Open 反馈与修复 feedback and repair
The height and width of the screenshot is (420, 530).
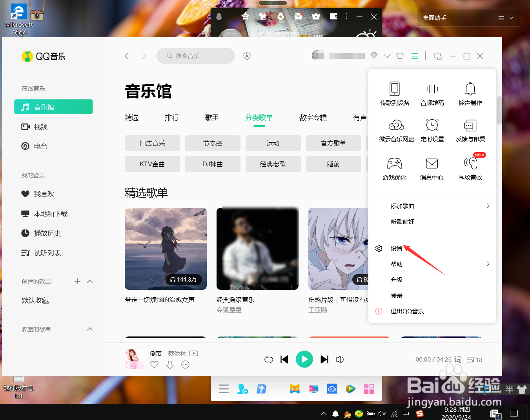coord(470,130)
